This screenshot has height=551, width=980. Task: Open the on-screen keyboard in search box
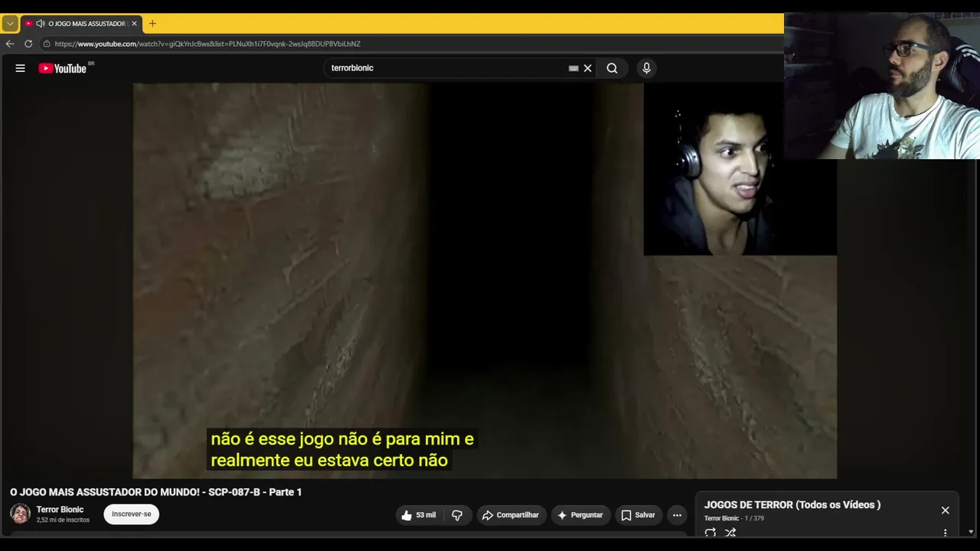coord(573,68)
